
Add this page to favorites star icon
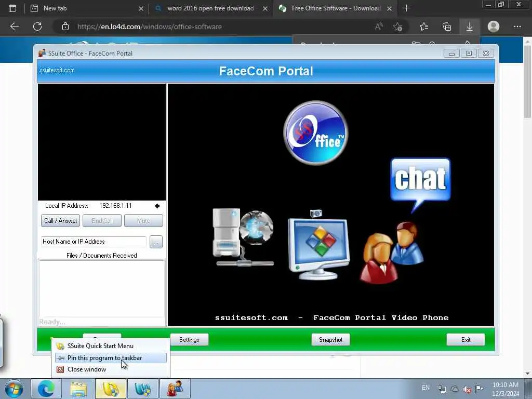(x=397, y=26)
